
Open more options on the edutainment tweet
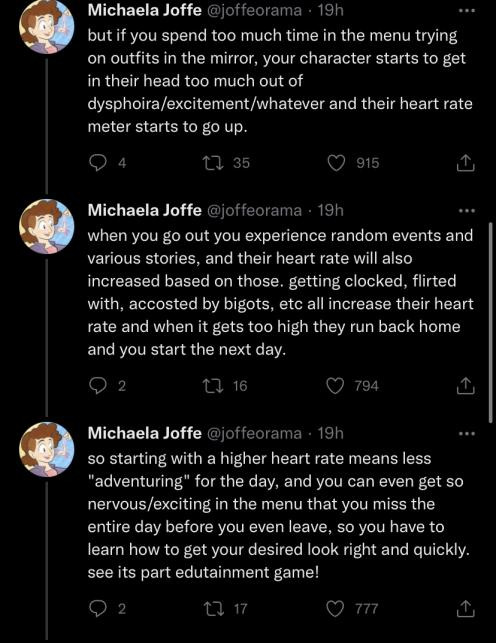tap(466, 433)
